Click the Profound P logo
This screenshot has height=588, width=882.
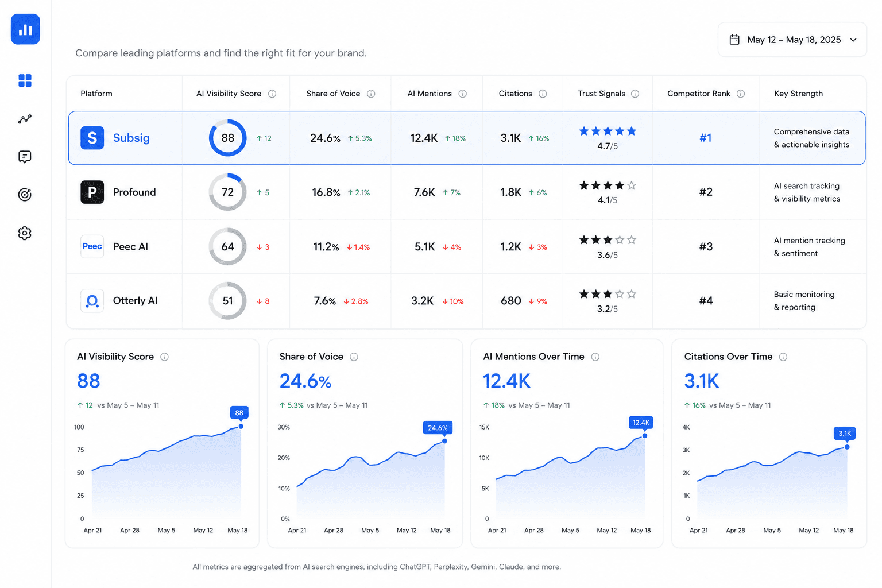coord(92,192)
